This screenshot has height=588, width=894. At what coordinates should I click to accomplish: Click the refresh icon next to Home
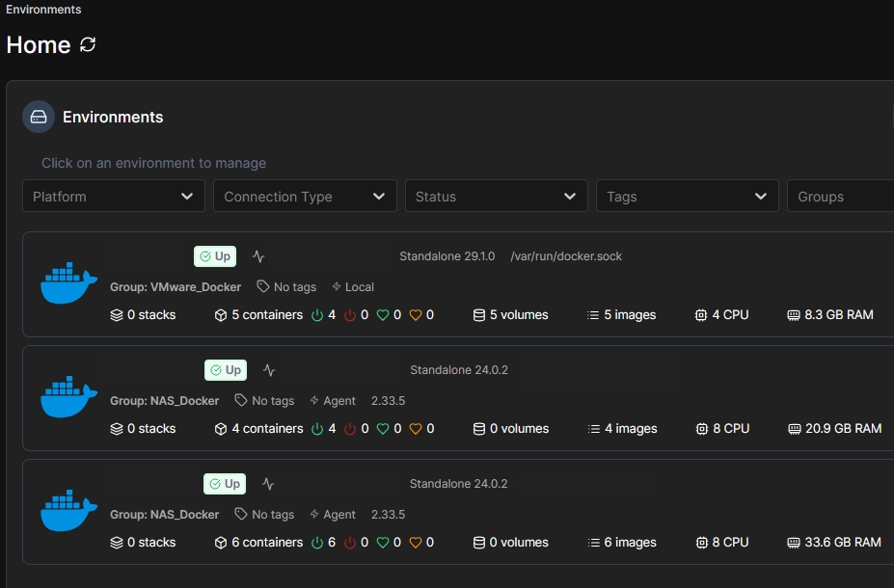88,44
